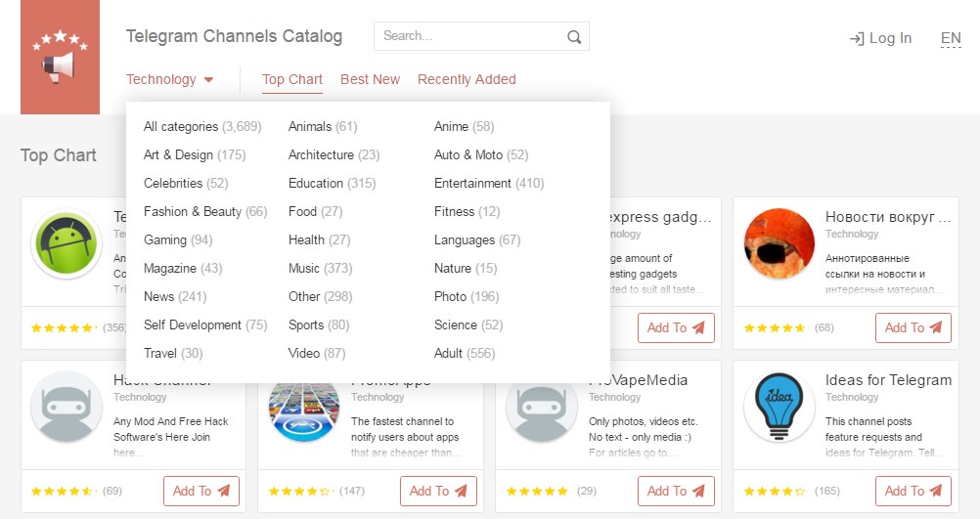Click the Hack Channel robot avatar
The image size is (980, 519).
click(66, 408)
